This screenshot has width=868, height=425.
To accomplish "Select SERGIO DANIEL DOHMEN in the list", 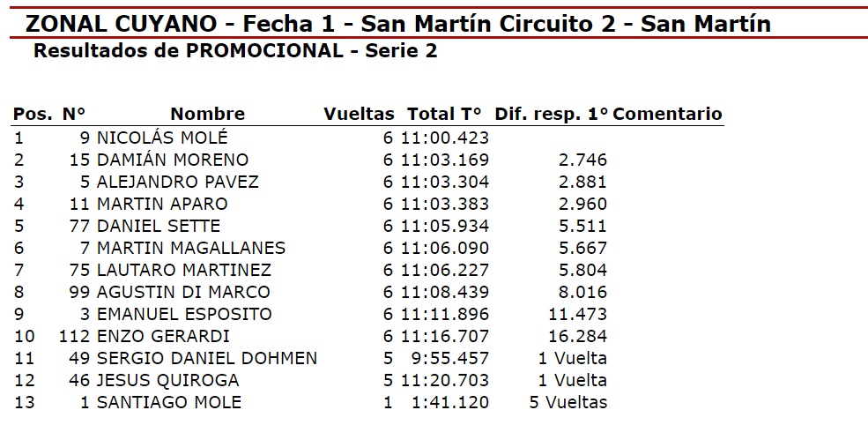I will (x=206, y=358).
